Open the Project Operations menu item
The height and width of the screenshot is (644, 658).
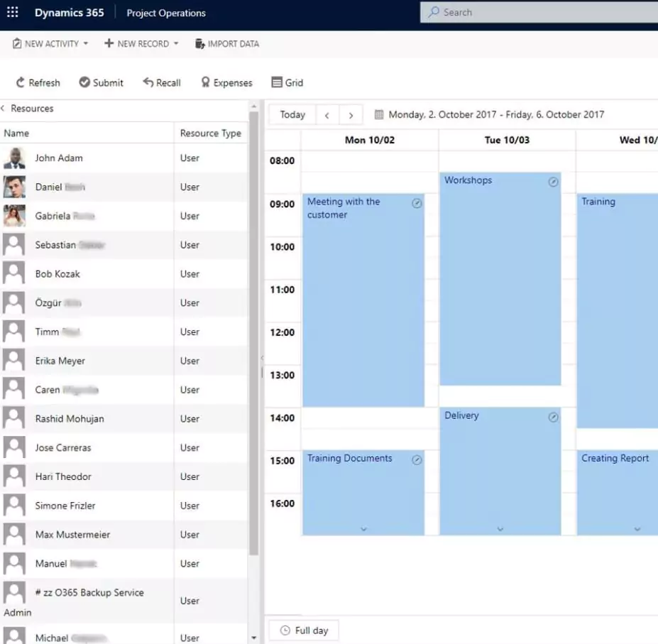click(x=166, y=13)
